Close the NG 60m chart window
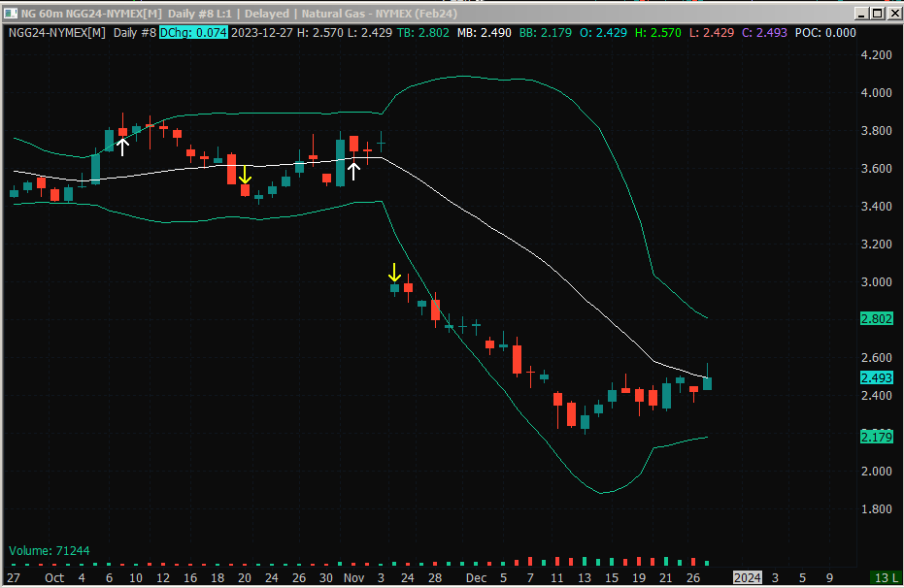 tap(894, 14)
